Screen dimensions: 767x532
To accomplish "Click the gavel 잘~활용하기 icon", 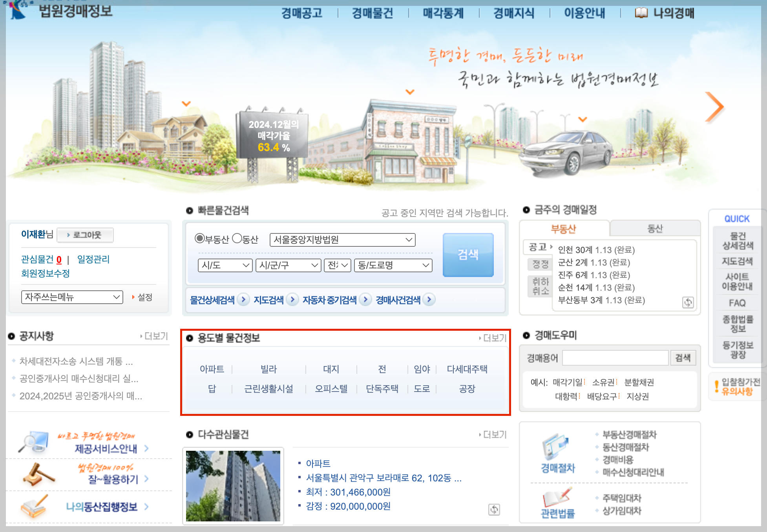I will coord(38,474).
